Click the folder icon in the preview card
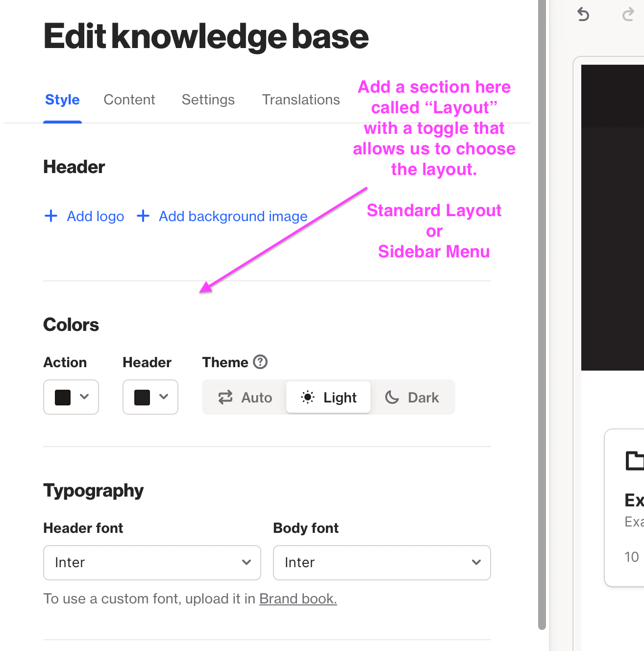Image resolution: width=644 pixels, height=651 pixels. pyautogui.click(x=635, y=461)
